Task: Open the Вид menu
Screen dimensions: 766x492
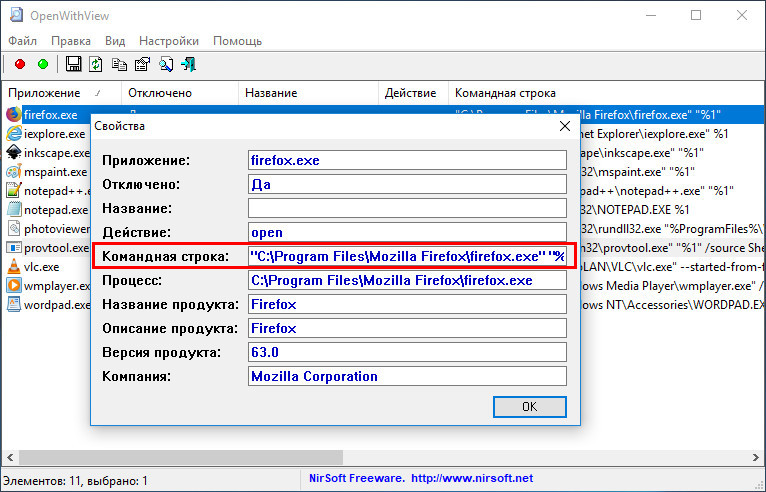Action: pos(115,41)
